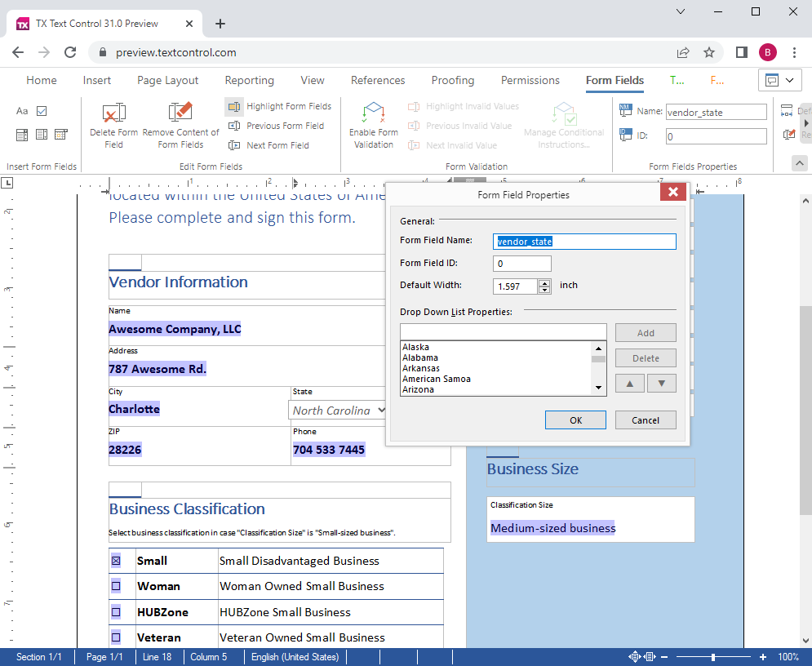Toggle the Small business classification checkbox

point(114,560)
